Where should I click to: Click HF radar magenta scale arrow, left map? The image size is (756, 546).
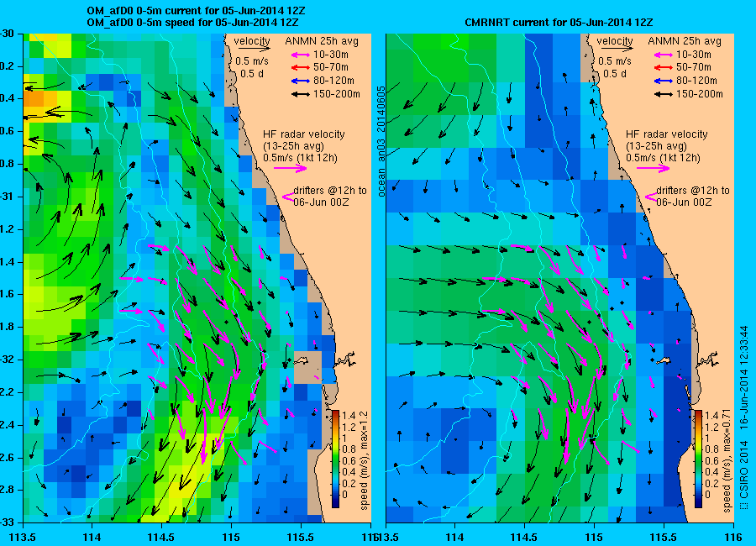click(291, 168)
